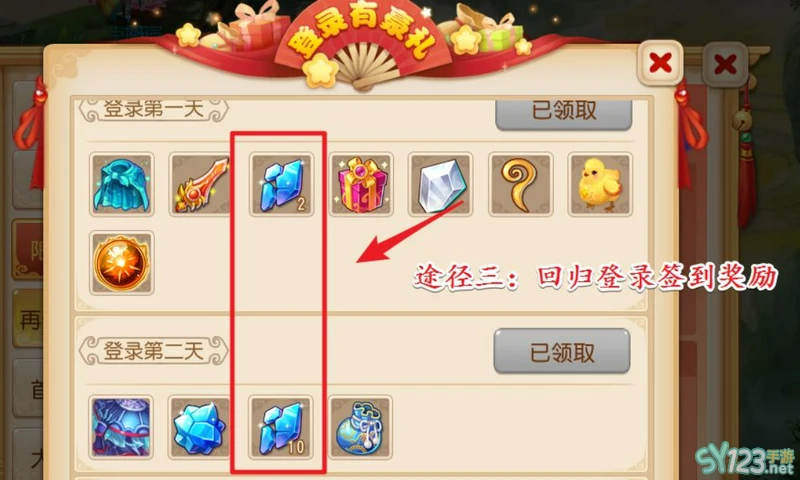This screenshot has height=480, width=800.
Task: Tap the orange fire orb item
Action: pyautogui.click(x=121, y=263)
